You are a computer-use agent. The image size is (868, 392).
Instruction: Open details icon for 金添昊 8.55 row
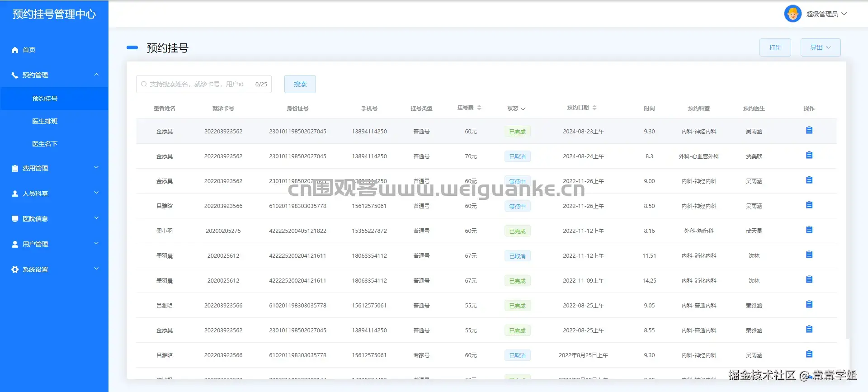[x=809, y=329]
